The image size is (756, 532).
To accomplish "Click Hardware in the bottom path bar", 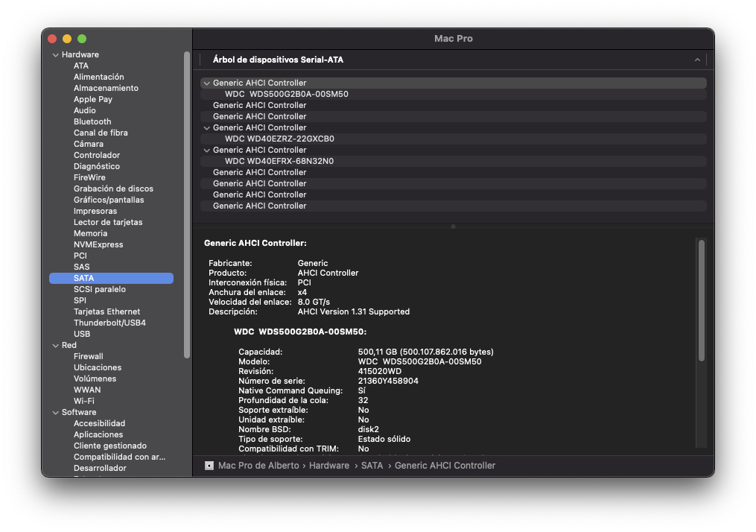I will (328, 466).
